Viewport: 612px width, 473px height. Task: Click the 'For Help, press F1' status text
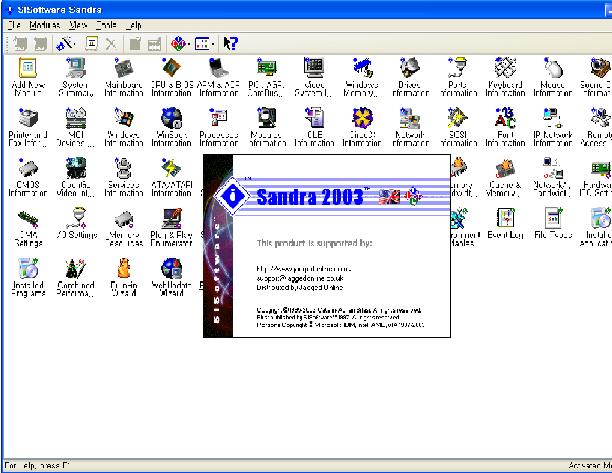[37, 466]
